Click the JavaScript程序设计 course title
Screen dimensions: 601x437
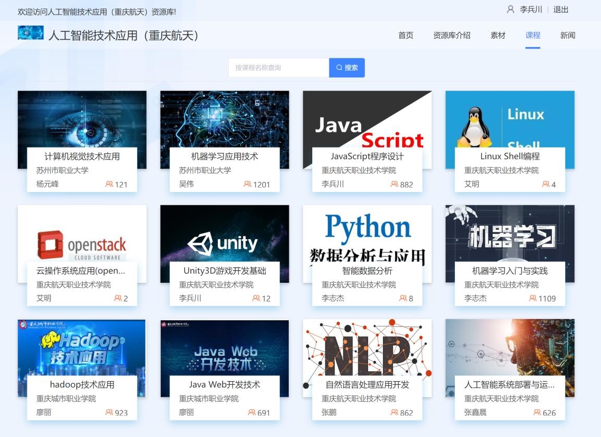367,156
